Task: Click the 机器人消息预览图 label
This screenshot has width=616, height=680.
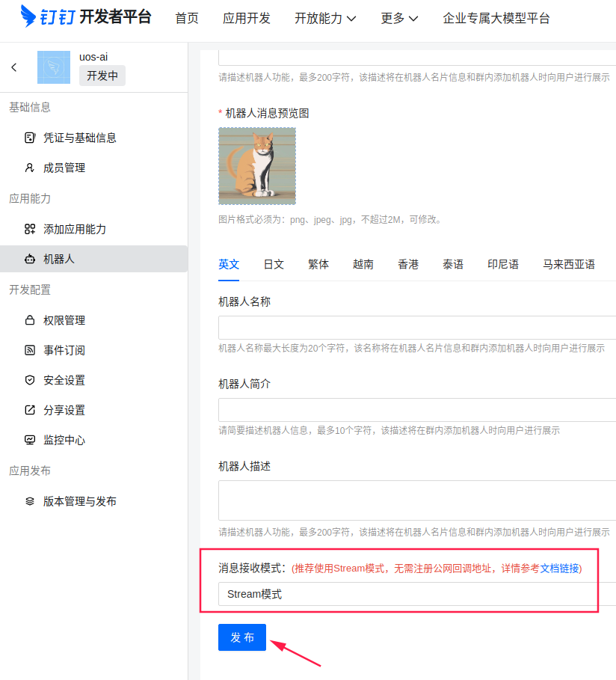Action: (267, 113)
